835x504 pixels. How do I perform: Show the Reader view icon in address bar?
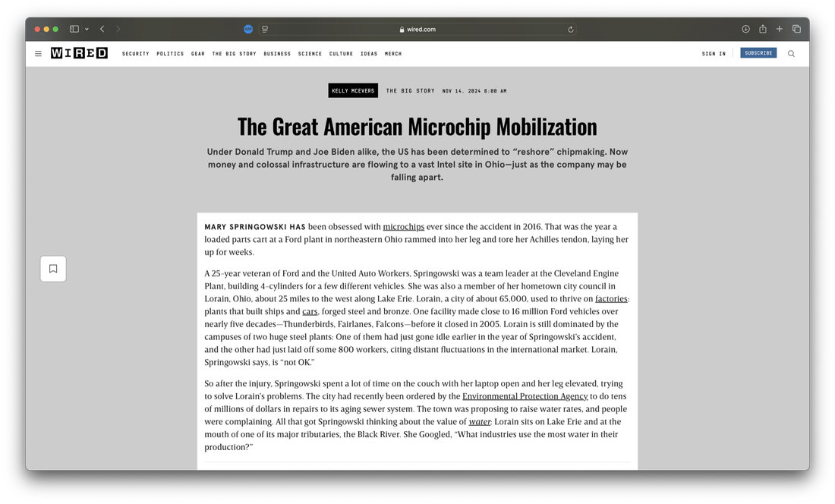[x=265, y=30]
